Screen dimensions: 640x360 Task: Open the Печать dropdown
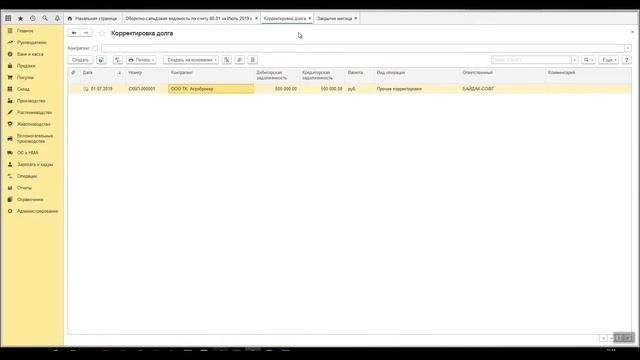tap(141, 60)
